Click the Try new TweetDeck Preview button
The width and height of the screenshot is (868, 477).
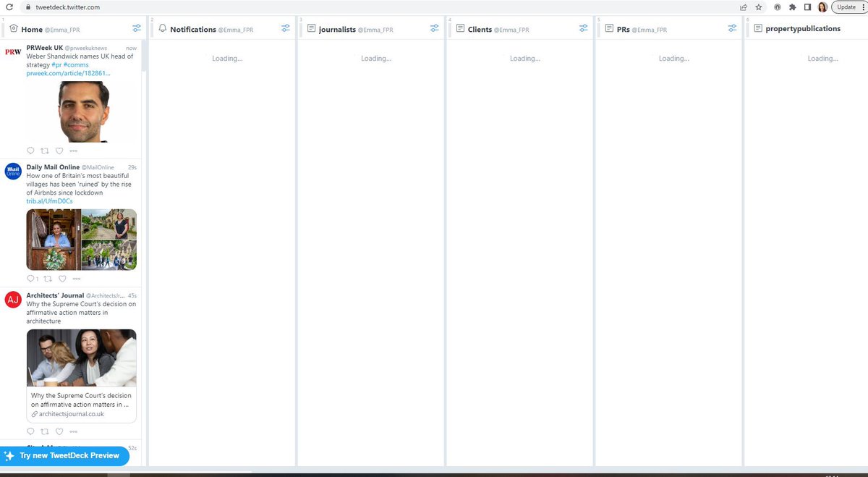(64, 455)
